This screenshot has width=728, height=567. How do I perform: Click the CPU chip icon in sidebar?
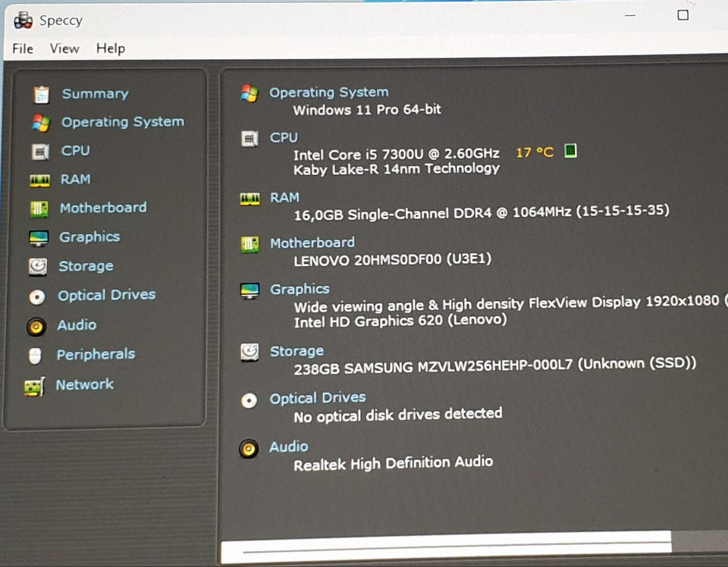click(x=40, y=152)
